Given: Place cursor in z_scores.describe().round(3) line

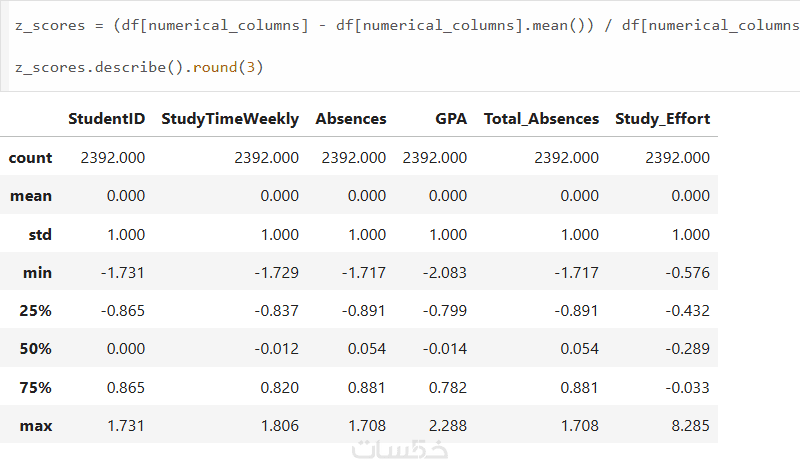Looking at the screenshot, I should (x=139, y=67).
